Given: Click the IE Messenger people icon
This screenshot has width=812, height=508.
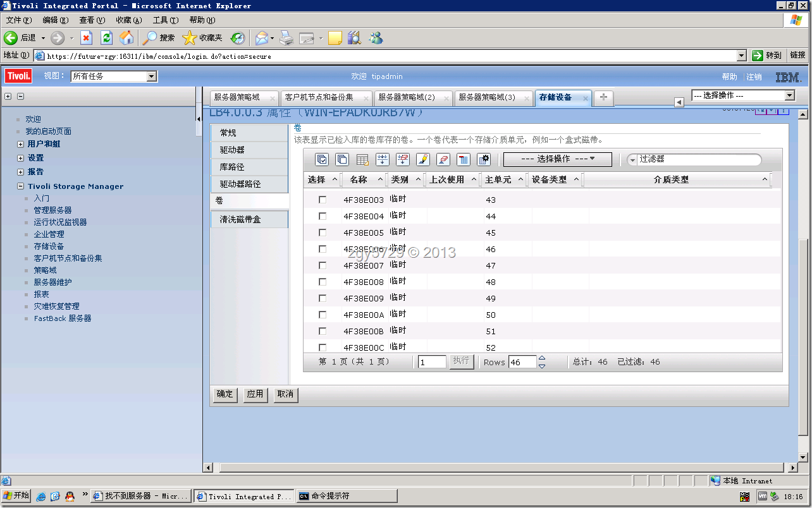Looking at the screenshot, I should pyautogui.click(x=376, y=38).
